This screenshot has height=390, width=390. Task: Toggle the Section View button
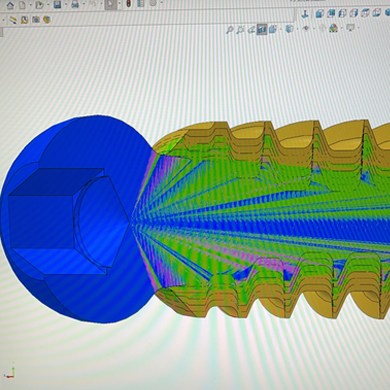(x=262, y=29)
